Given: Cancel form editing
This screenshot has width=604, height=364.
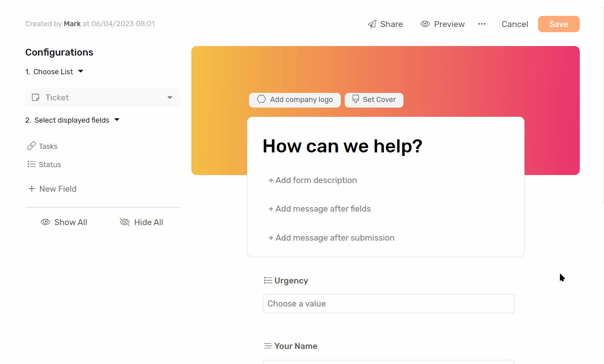Looking at the screenshot, I should (x=515, y=24).
